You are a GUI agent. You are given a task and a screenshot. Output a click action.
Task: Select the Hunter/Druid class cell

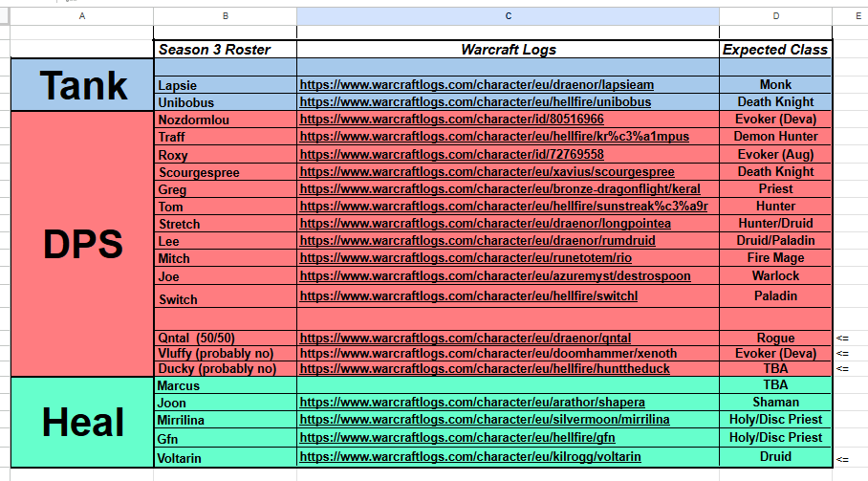pyautogui.click(x=775, y=223)
